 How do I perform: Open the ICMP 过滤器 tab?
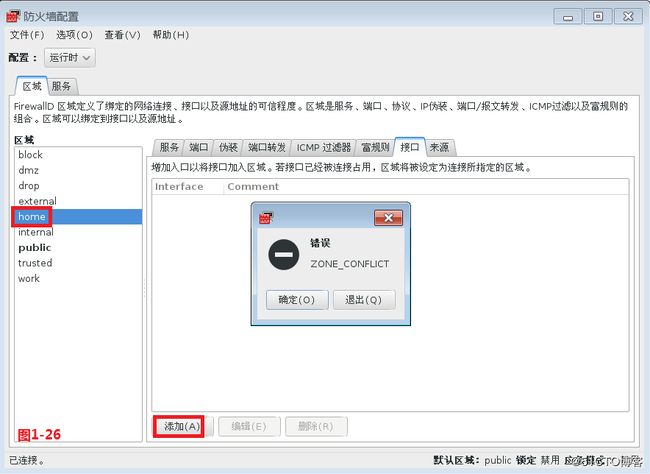point(324,147)
